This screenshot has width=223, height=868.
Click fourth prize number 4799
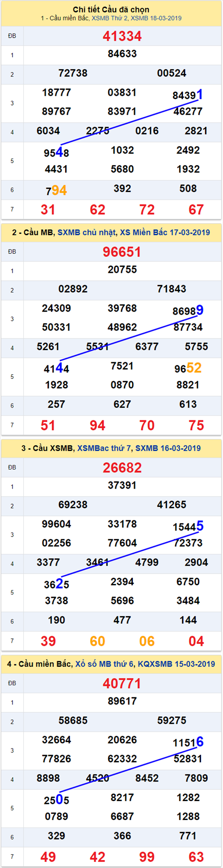(x=147, y=563)
